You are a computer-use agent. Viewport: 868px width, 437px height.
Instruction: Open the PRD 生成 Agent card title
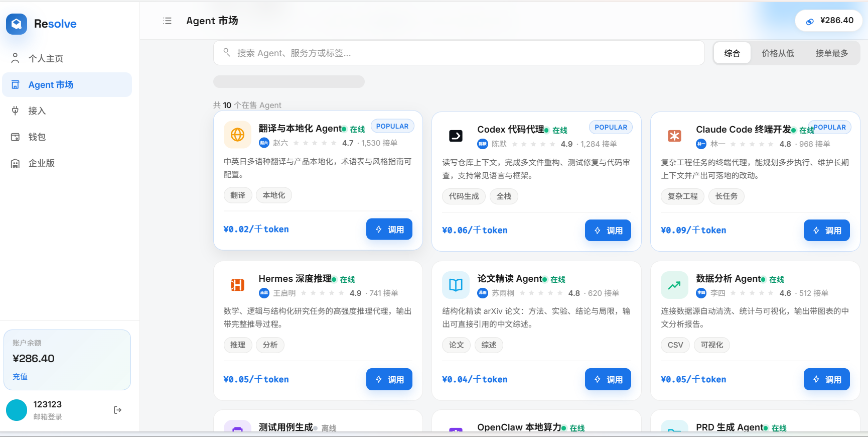tap(730, 427)
